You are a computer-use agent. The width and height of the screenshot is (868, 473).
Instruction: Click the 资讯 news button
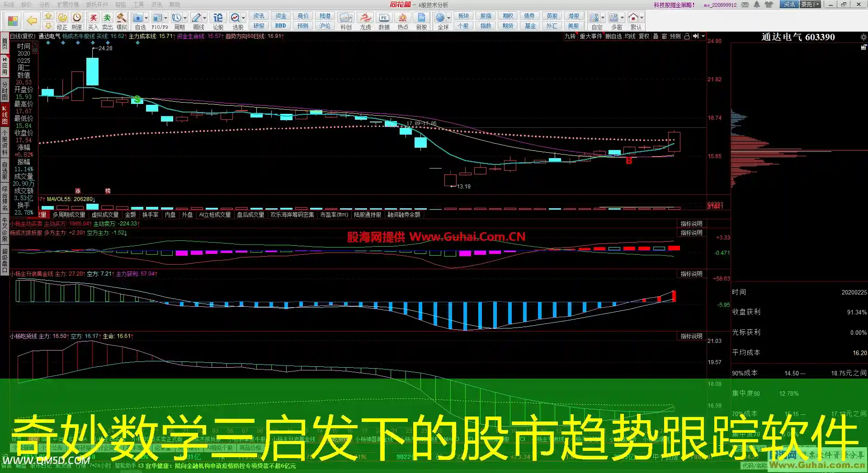[x=259, y=16]
